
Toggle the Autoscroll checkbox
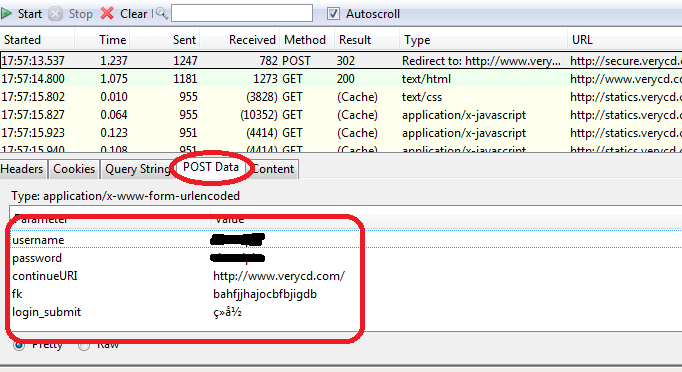click(x=333, y=13)
